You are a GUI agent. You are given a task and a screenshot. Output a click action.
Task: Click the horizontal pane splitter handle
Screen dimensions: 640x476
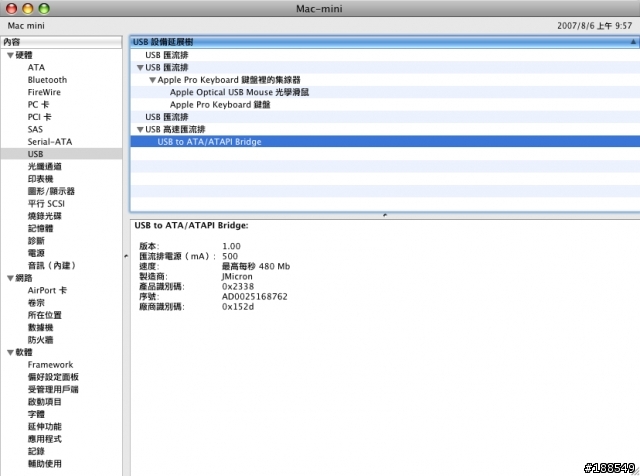(385, 215)
